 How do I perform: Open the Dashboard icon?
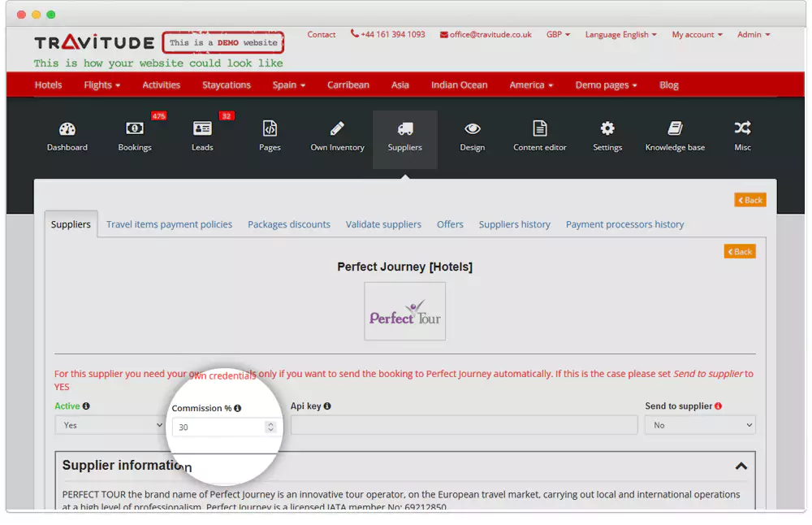click(67, 135)
